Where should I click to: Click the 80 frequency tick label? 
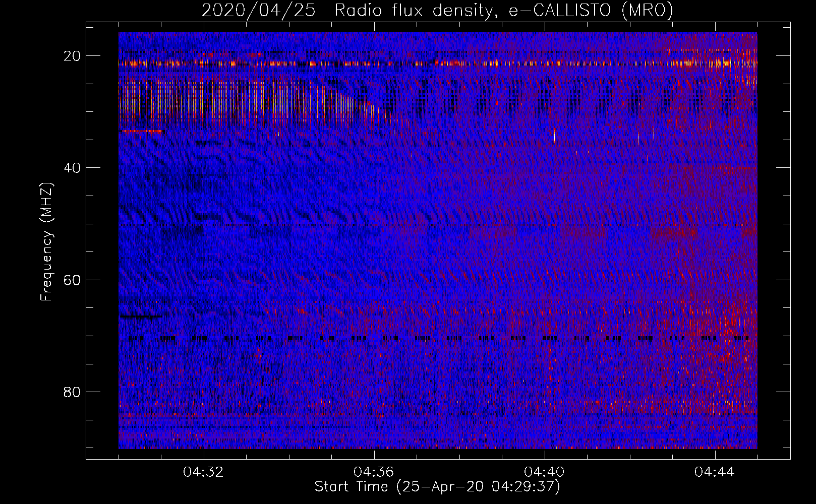[x=73, y=392]
